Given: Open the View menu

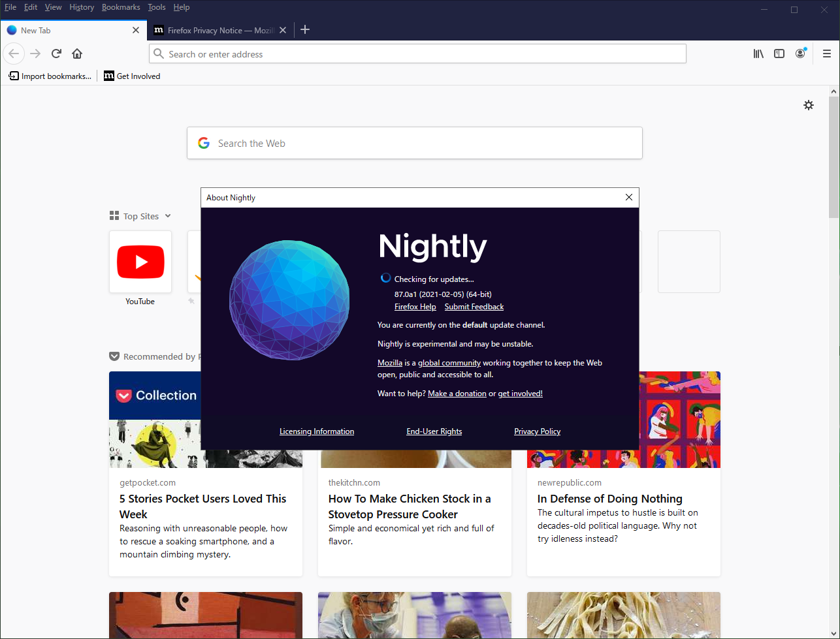Looking at the screenshot, I should [x=53, y=7].
